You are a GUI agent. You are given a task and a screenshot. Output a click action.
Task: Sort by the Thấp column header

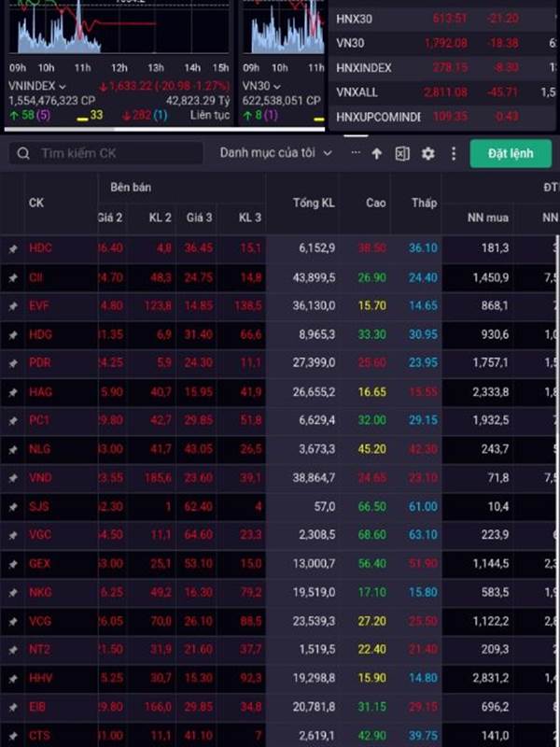[x=424, y=203]
